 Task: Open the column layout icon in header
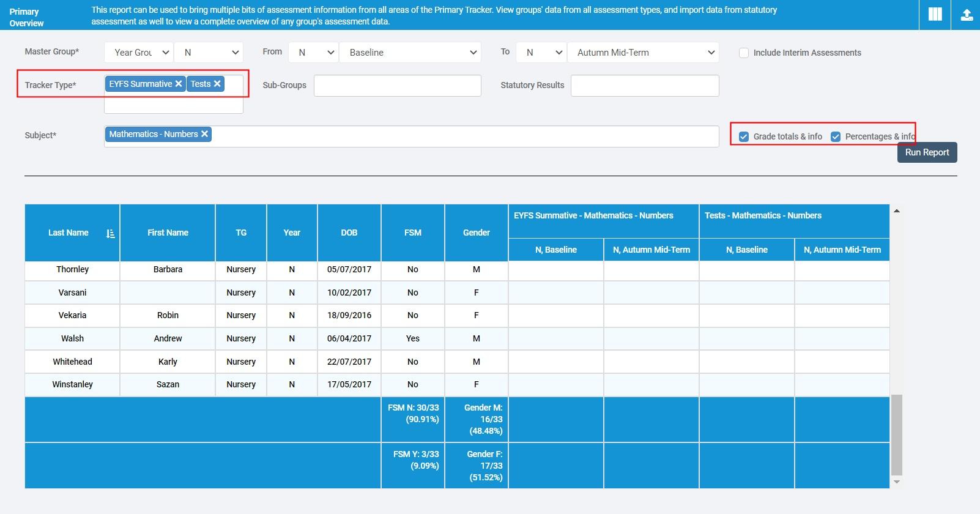pos(935,15)
